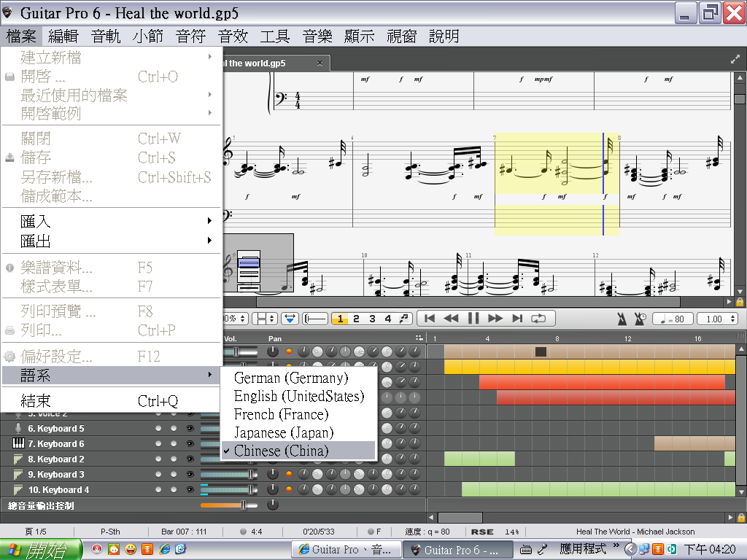
Task: Select voice 1 button
Action: (340, 319)
